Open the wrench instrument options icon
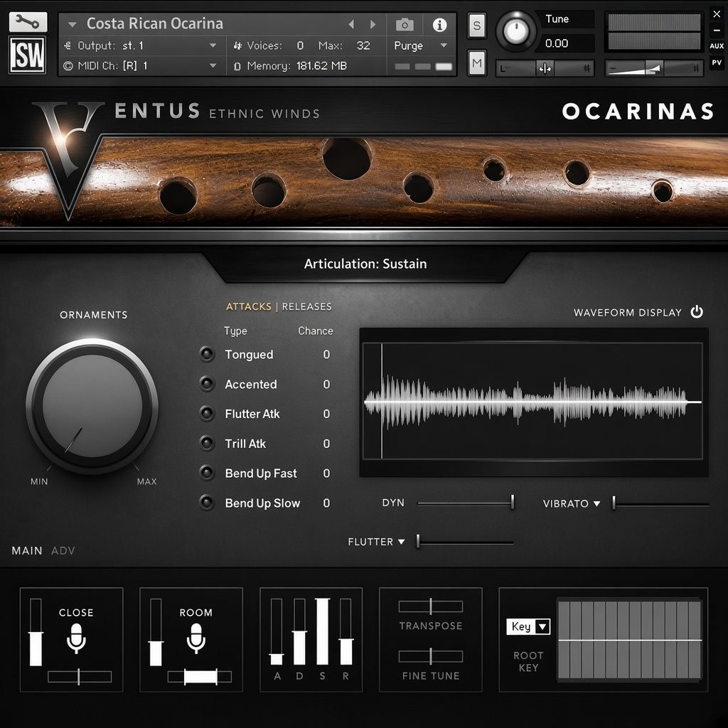This screenshot has width=728, height=728. click(28, 22)
